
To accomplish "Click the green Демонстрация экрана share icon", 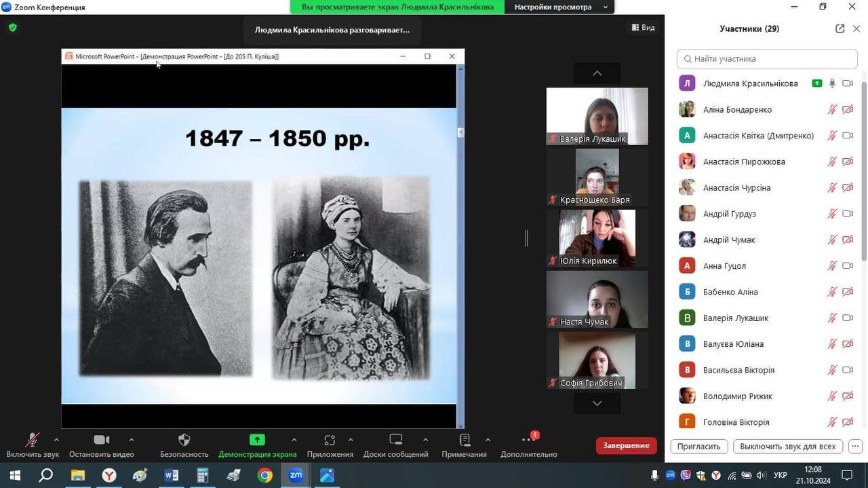I will point(257,440).
